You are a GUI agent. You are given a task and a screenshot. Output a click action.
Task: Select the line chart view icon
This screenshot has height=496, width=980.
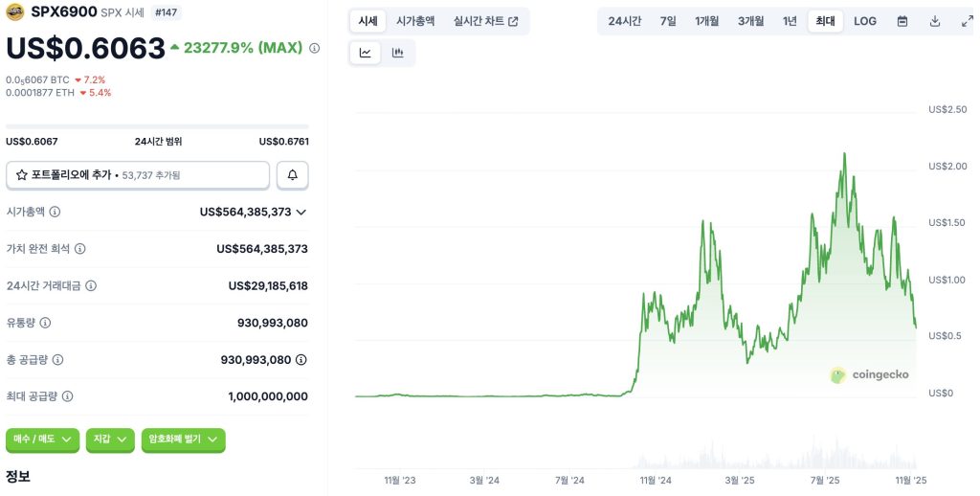pyautogui.click(x=366, y=53)
